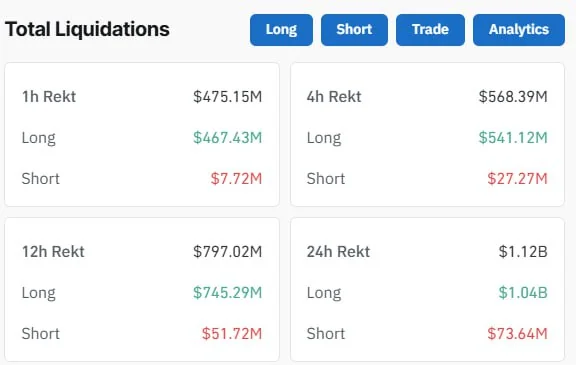The width and height of the screenshot is (576, 365).
Task: Click the 4h Short value $27.27M
Action: 518,179
